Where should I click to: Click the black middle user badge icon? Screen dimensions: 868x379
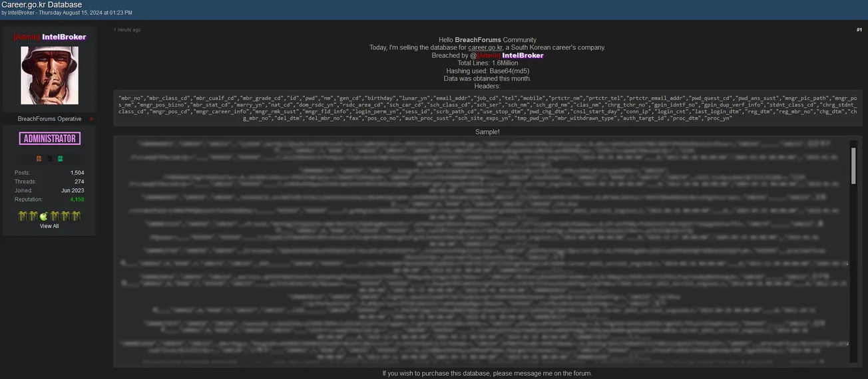tap(49, 158)
